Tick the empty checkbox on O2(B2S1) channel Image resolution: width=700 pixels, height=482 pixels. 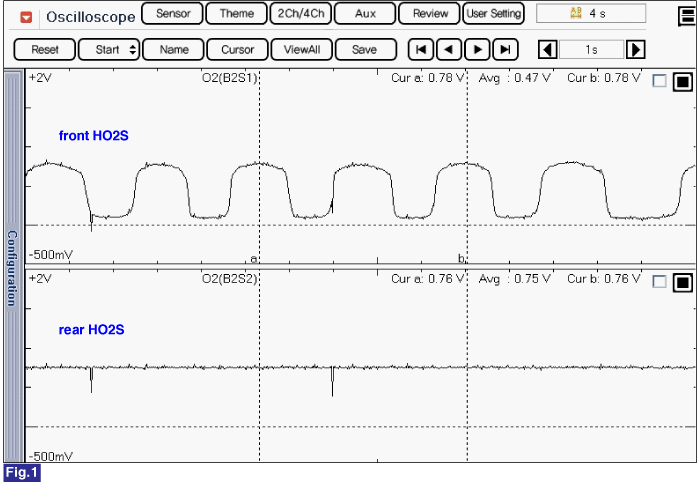(659, 81)
